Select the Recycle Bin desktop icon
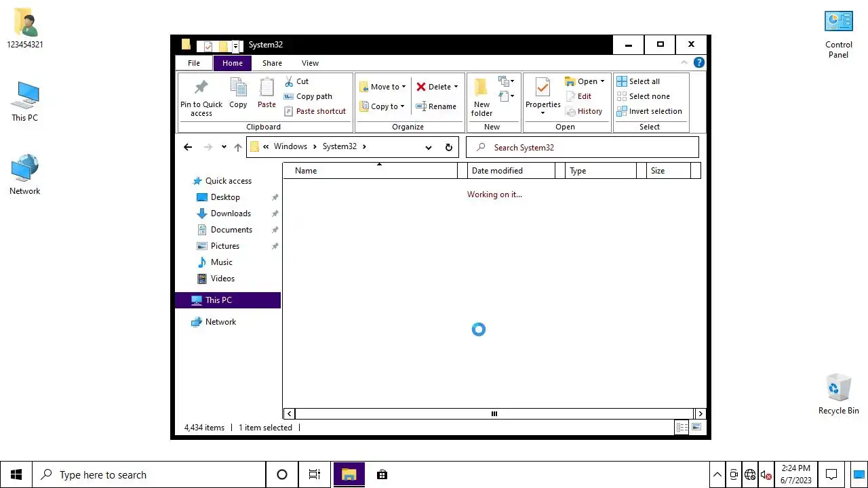868x488 pixels. [839, 394]
